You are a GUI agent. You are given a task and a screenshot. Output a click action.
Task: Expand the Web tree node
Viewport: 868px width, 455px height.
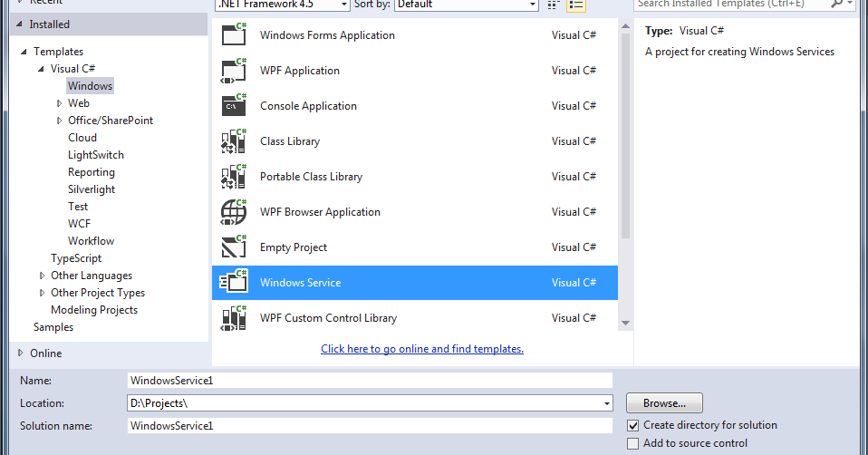click(59, 103)
